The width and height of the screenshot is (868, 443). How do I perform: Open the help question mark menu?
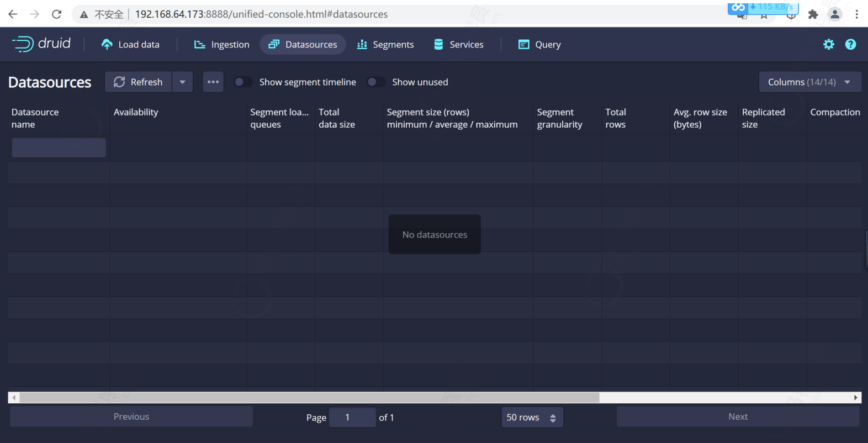point(851,44)
